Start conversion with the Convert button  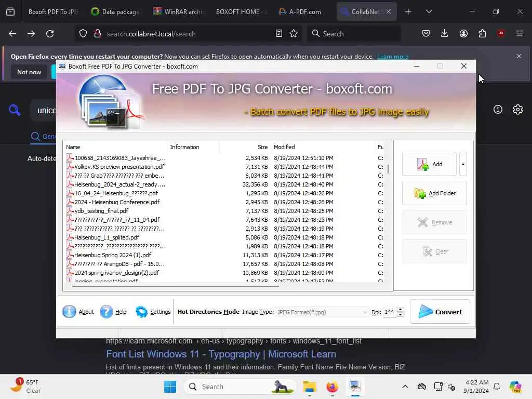[440, 312]
